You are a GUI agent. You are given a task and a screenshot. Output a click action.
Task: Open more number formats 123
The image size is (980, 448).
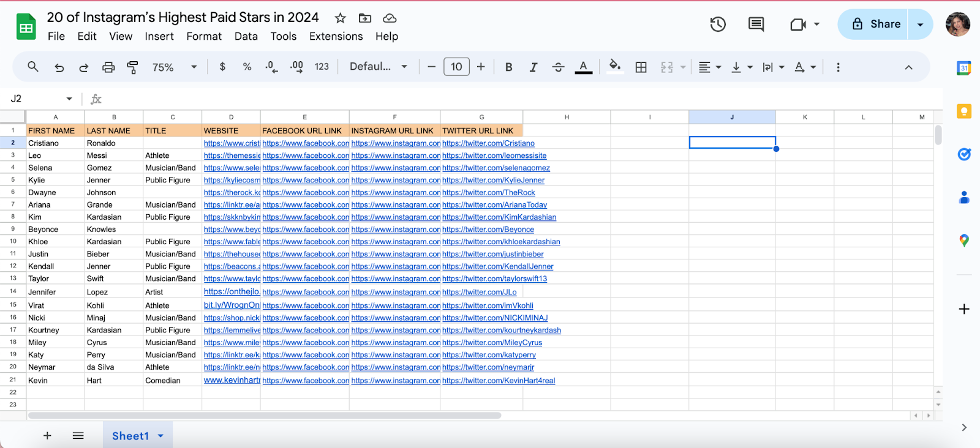coord(322,67)
